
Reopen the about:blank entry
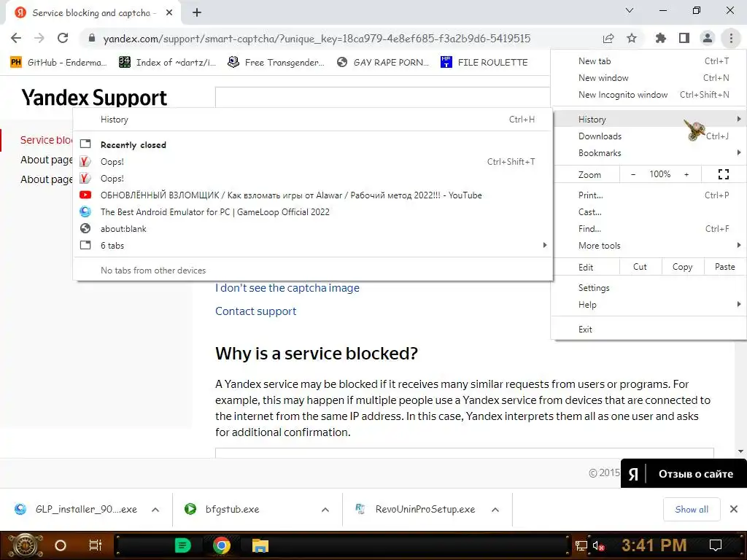pyautogui.click(x=313, y=228)
